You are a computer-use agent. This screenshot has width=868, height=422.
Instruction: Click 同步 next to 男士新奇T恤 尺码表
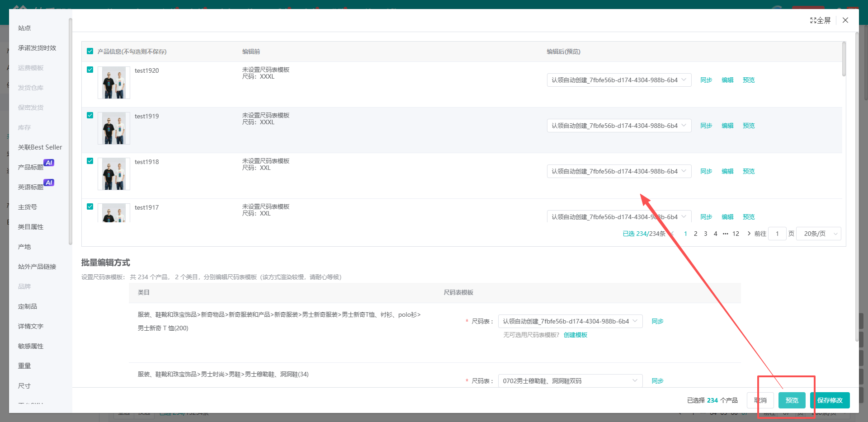pyautogui.click(x=657, y=321)
